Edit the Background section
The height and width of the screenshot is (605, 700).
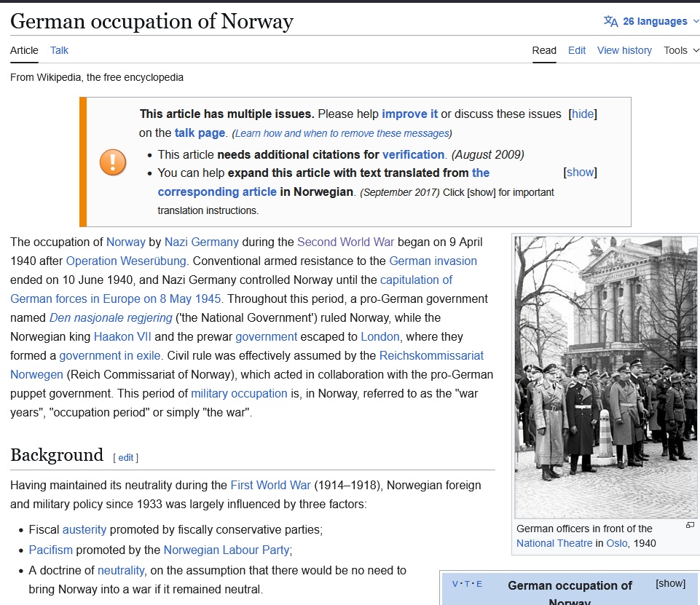(125, 457)
